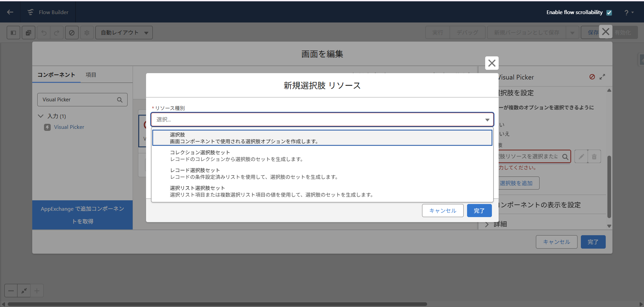Screen dimensions: 644x307
Task: Expand the 詳細 section
Action: coord(487,224)
